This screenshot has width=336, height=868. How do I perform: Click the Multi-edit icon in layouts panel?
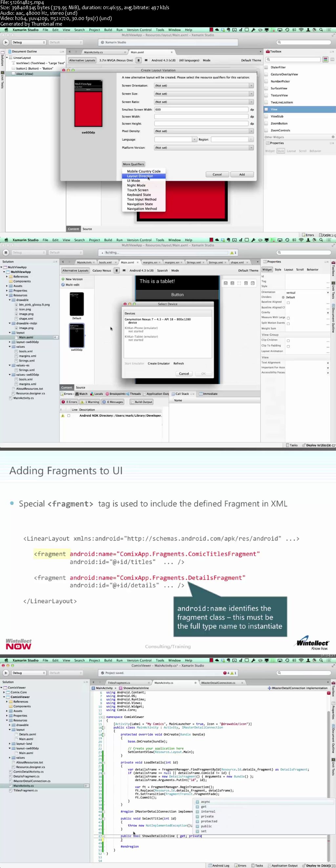click(x=63, y=285)
